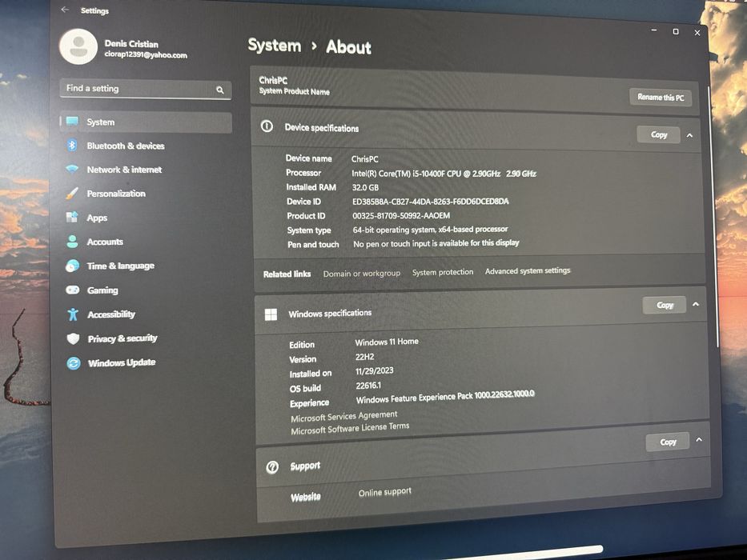This screenshot has width=747, height=560.
Task: Collapse the Device specifications section
Action: point(689,135)
